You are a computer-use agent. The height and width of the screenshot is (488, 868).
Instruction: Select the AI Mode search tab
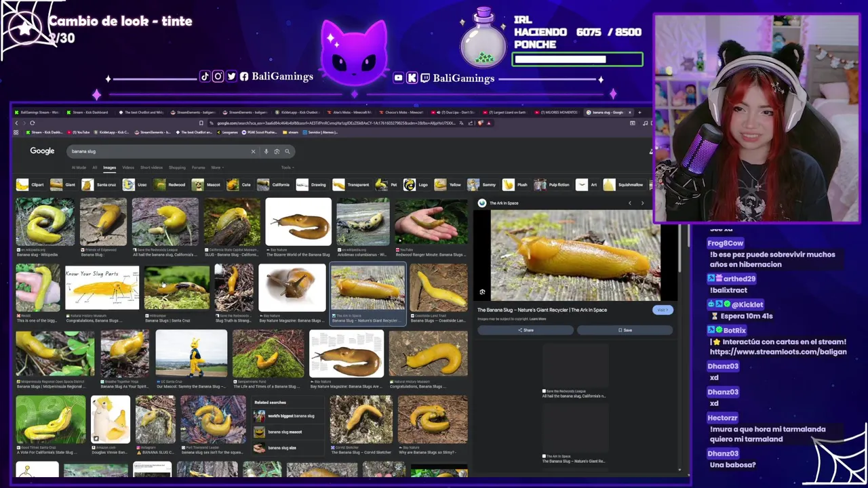coord(79,167)
